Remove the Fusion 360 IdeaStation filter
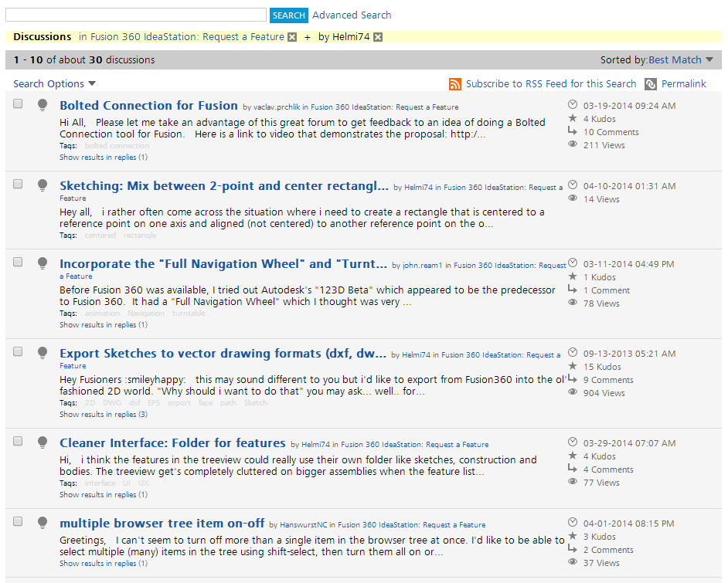Screen dimensions: 728x583 coord(292,37)
